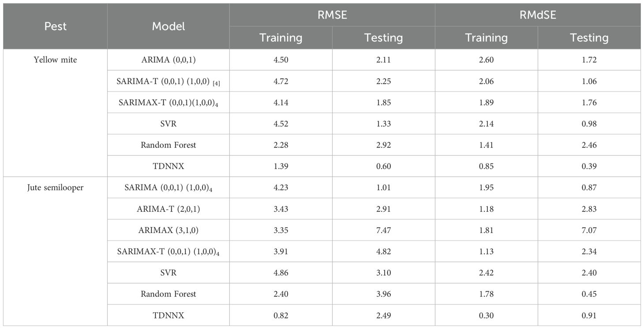Select the Yellow mite pest cell
Image resolution: width=644 pixels, height=329 pixels.
click(x=55, y=60)
